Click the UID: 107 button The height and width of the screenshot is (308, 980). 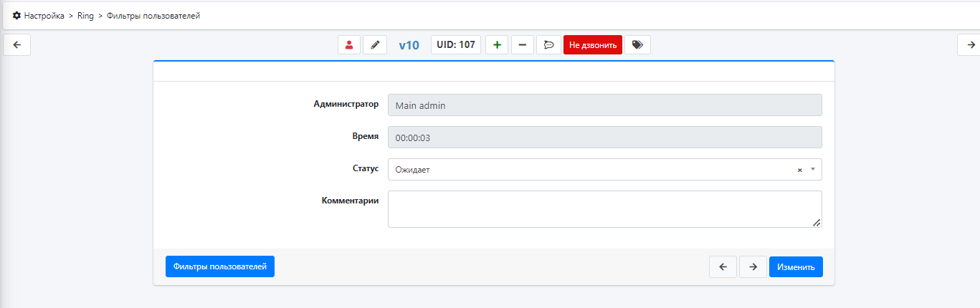456,45
